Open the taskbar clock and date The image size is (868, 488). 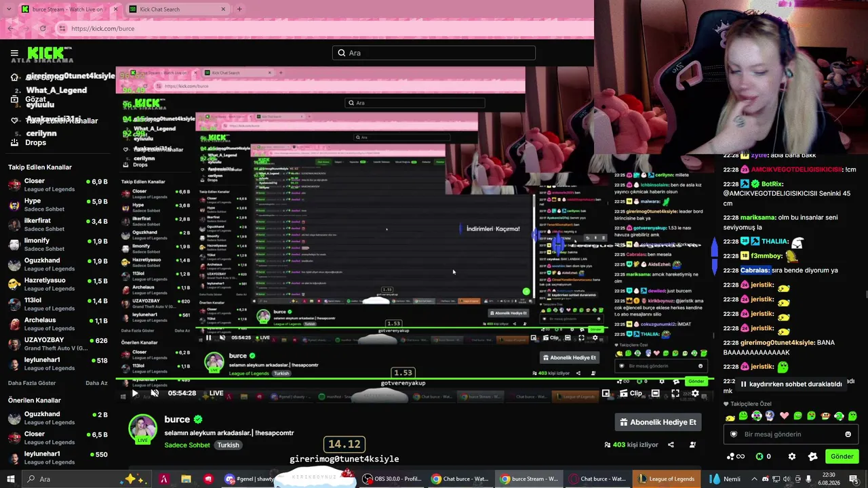(829, 479)
